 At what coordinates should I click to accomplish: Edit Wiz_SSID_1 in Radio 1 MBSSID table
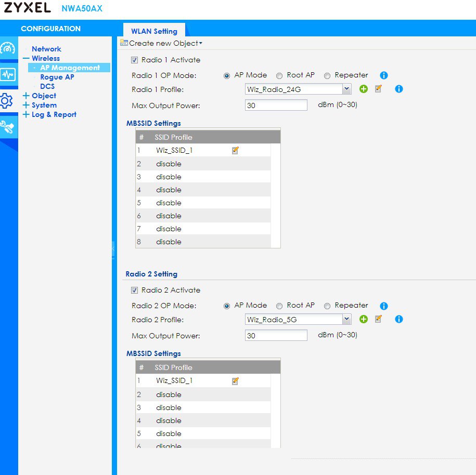(235, 150)
